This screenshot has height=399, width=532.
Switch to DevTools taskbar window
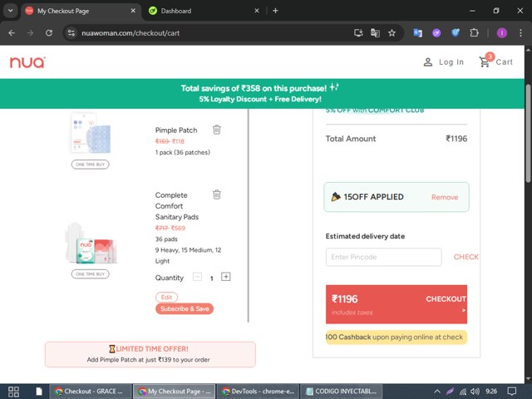[x=258, y=392]
